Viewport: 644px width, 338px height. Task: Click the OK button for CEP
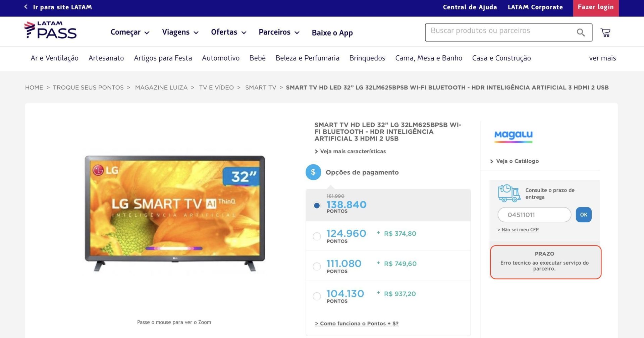[584, 215]
